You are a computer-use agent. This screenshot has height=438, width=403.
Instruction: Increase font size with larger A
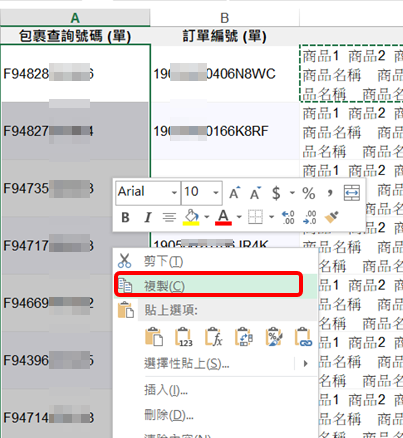(x=234, y=193)
